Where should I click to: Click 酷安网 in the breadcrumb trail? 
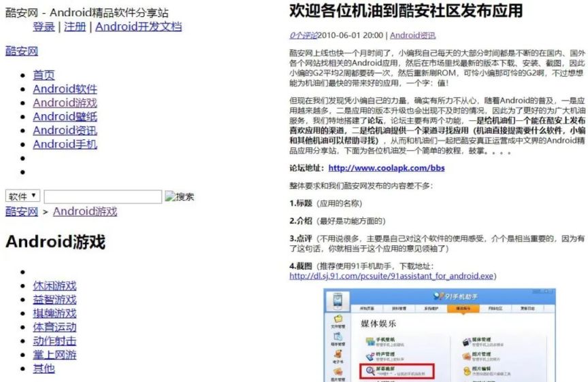tap(22, 211)
